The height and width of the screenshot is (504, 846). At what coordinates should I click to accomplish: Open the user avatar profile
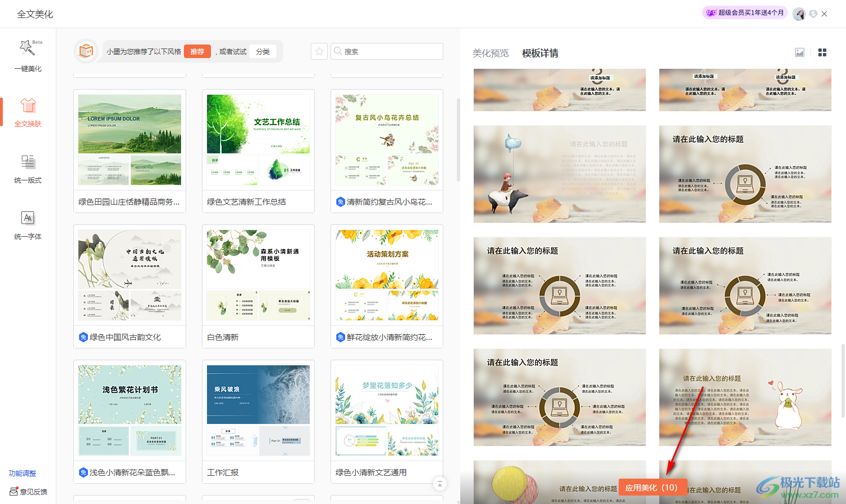[799, 14]
